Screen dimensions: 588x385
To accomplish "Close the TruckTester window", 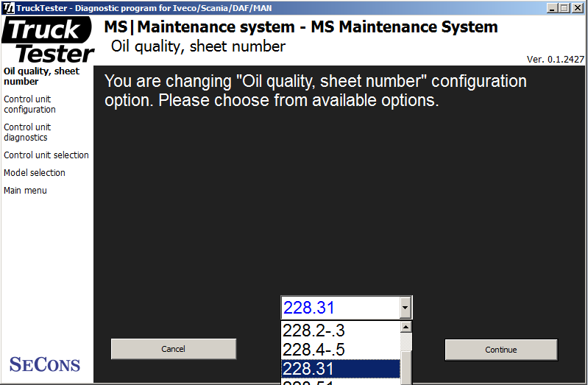I will point(578,8).
